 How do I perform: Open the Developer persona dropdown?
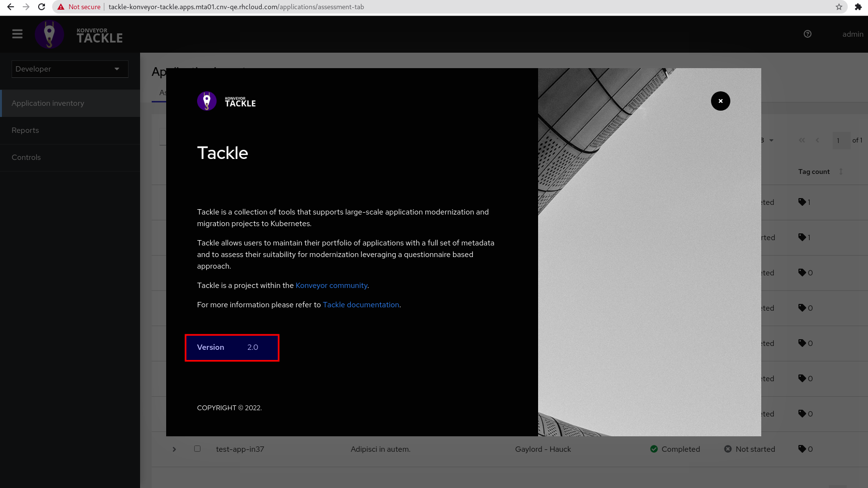pyautogui.click(x=70, y=69)
